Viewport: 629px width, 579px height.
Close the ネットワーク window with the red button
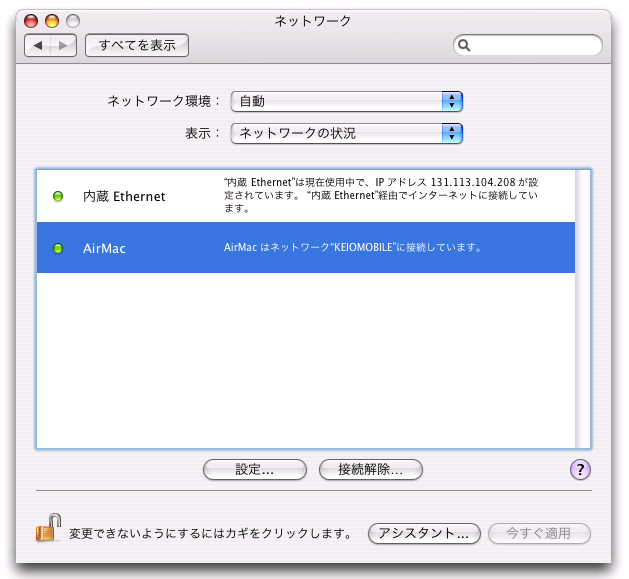click(x=32, y=20)
